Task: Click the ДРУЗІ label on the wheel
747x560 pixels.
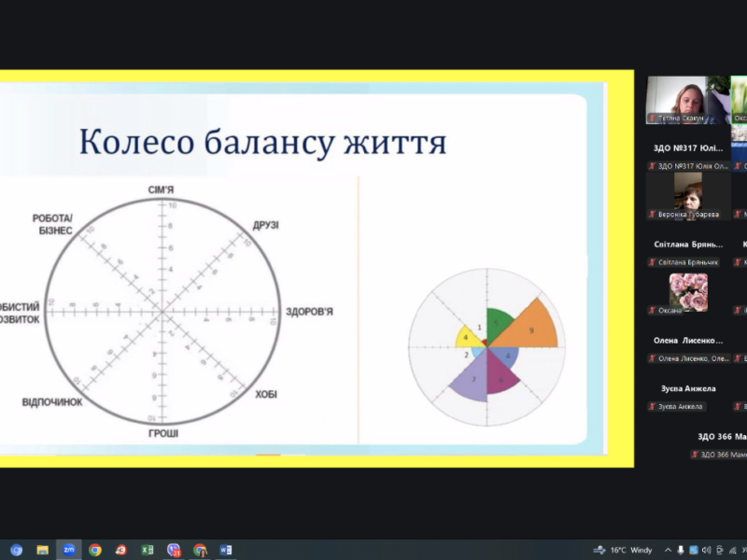Action: pyautogui.click(x=265, y=225)
